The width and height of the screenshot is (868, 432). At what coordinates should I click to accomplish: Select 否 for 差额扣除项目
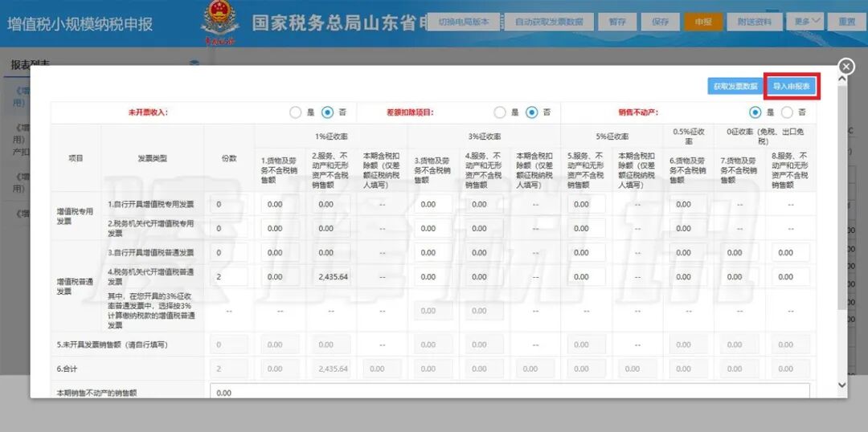[532, 112]
